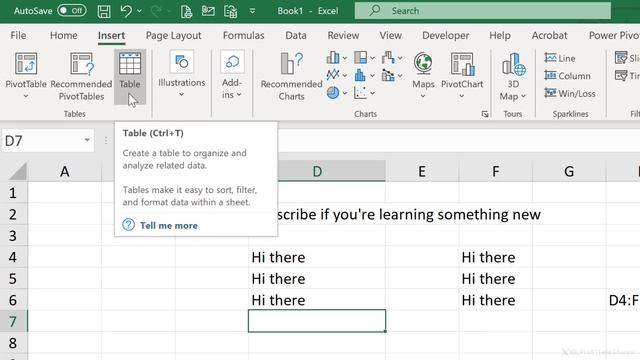
Task: Open the File tab
Action: pos(18,36)
